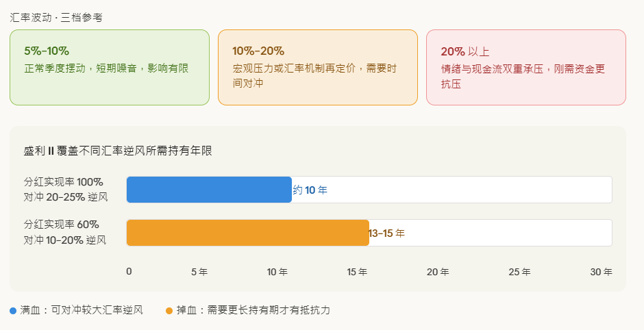The width and height of the screenshot is (644, 330).
Task: Click the 盛利 II chart title
Action: click(x=118, y=151)
